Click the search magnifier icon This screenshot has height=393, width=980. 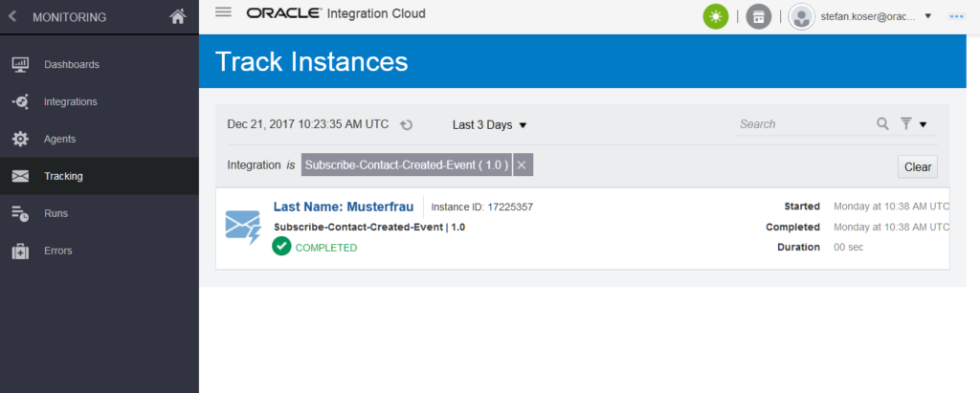coord(882,123)
